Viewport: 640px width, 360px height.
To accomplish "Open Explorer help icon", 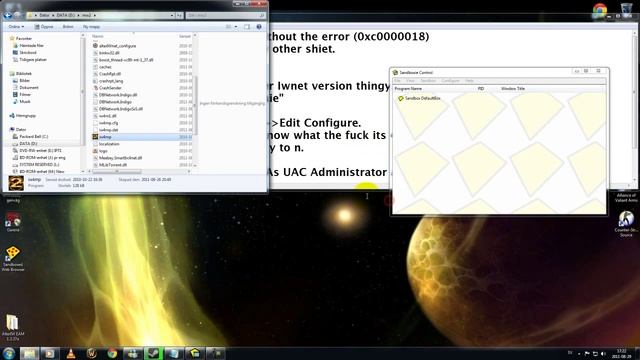I will coord(259,27).
